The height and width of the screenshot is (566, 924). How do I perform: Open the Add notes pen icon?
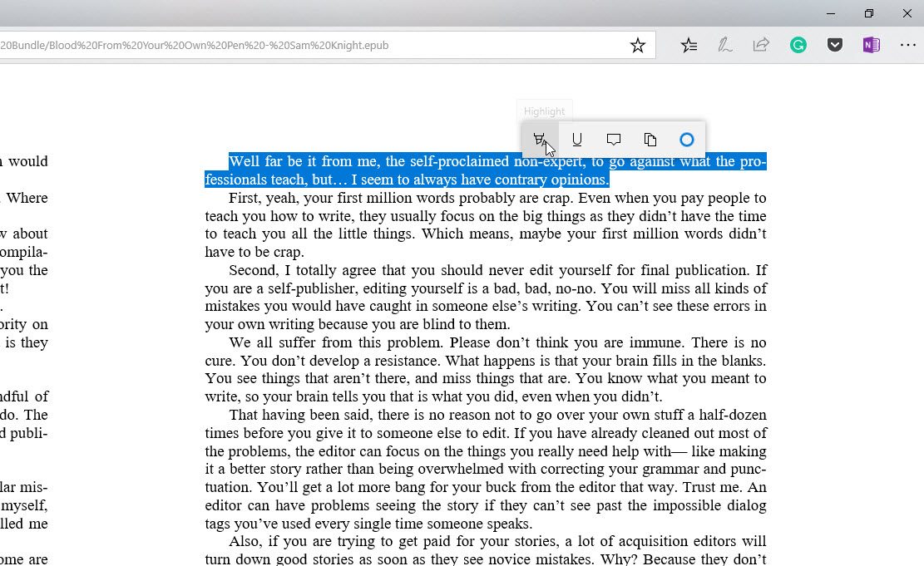(x=725, y=46)
